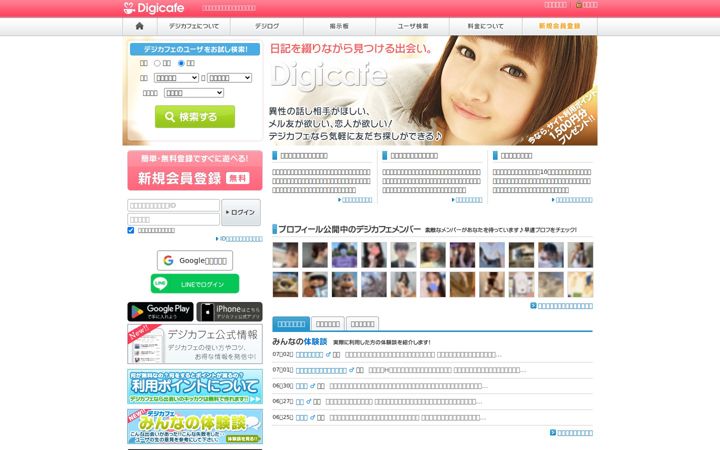Click the arrow icon beside the member list link under the thumbnails

pyautogui.click(x=533, y=305)
